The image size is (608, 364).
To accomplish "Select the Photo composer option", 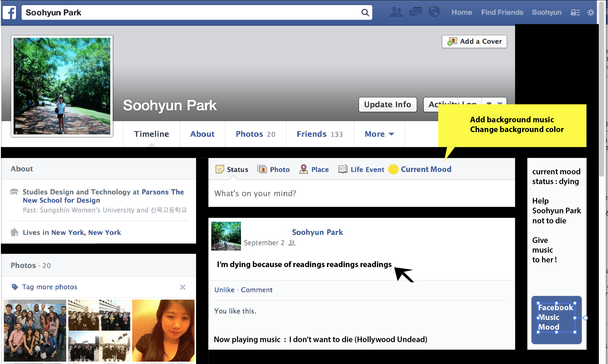I will point(274,169).
